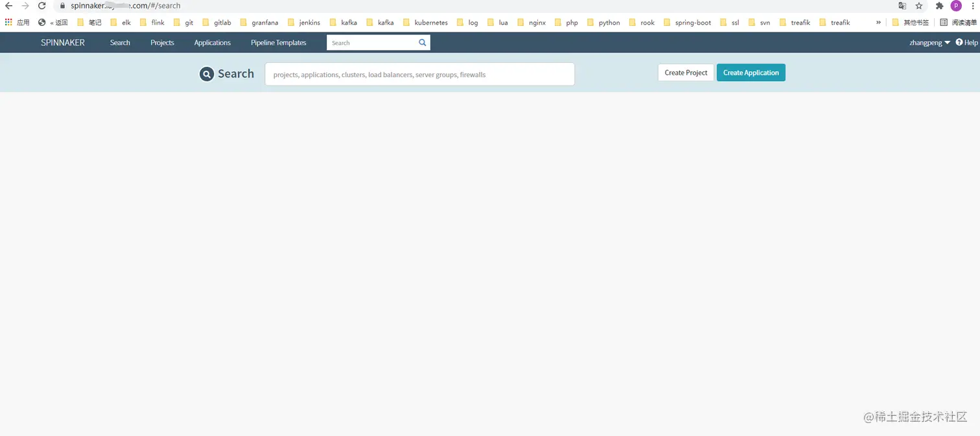Open the git bookmark folder
Screen dimensions: 980x436
pos(183,22)
